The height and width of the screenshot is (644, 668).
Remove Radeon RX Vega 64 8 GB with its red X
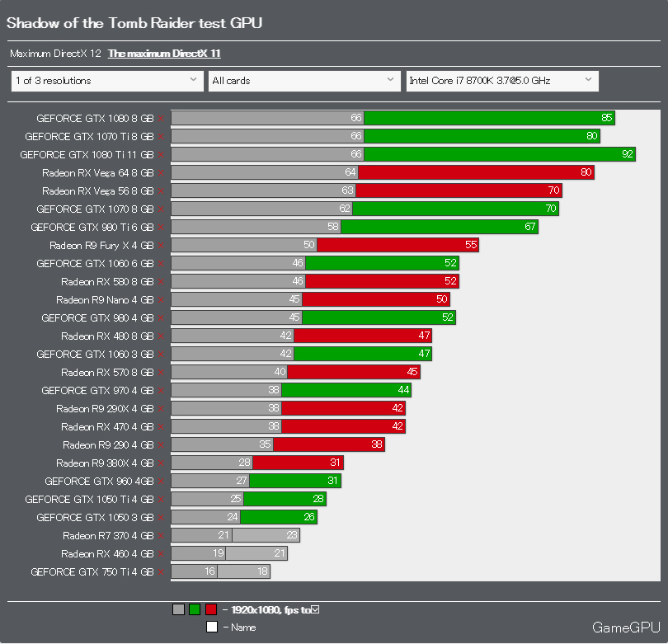pyautogui.click(x=161, y=173)
